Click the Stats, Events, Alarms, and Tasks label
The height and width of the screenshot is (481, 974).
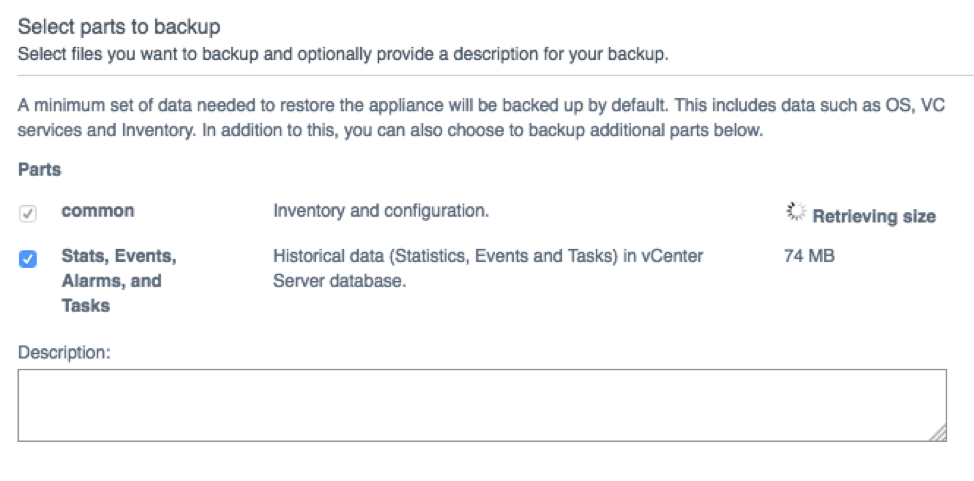(119, 281)
